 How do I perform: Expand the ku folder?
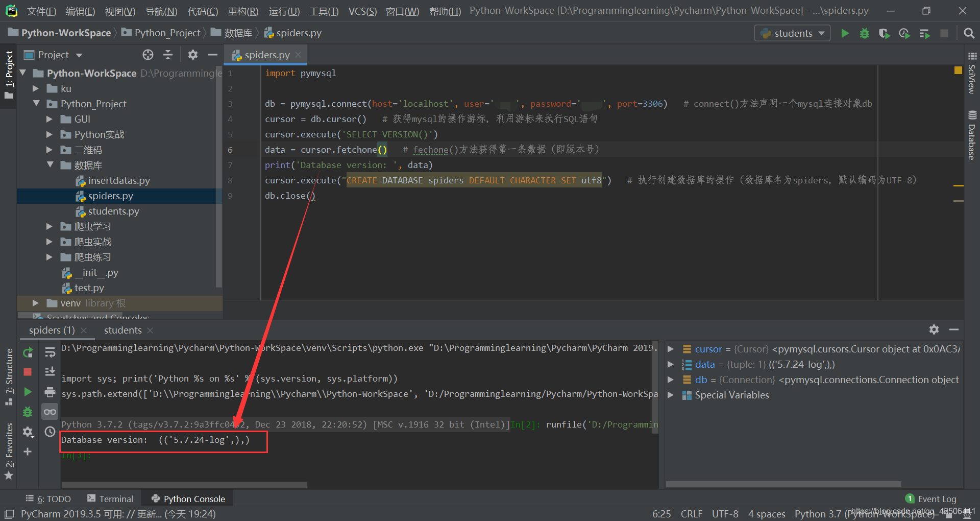point(36,88)
